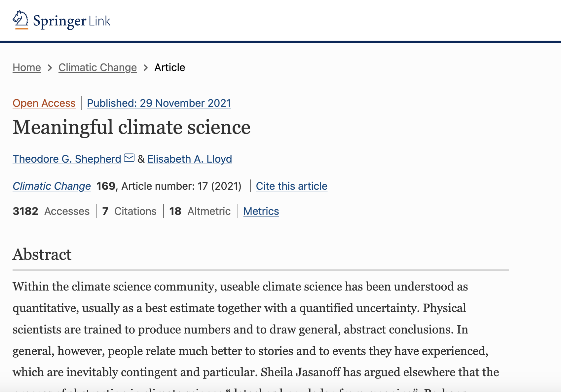Click the 3182 Accesses counter
Viewport: 561px width, 392px height.
point(51,211)
